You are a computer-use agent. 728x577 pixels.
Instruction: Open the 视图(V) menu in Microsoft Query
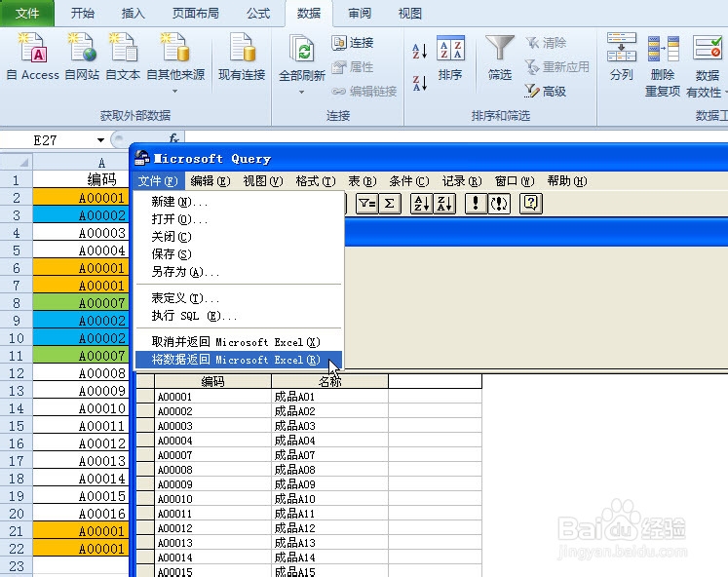coord(263,180)
